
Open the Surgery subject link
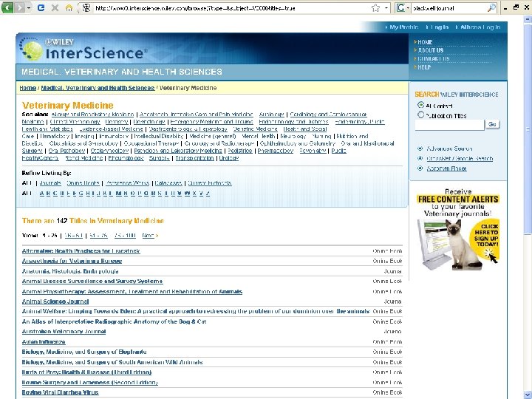[x=159, y=158]
